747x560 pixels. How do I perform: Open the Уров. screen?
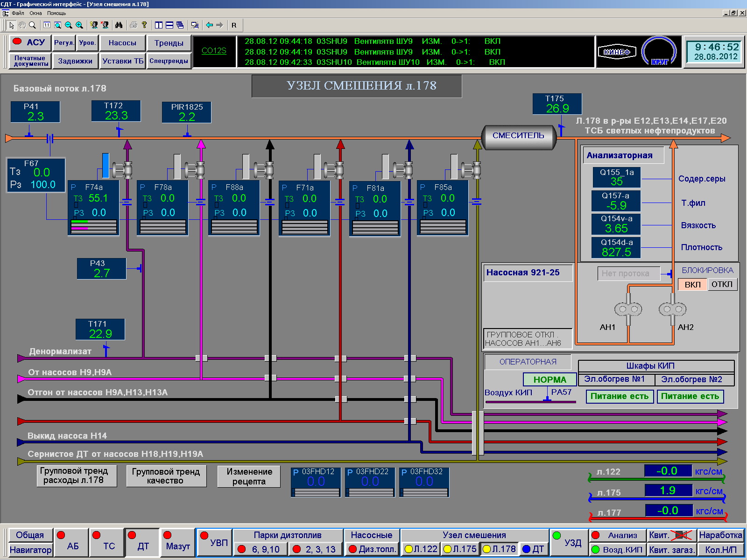(87, 43)
